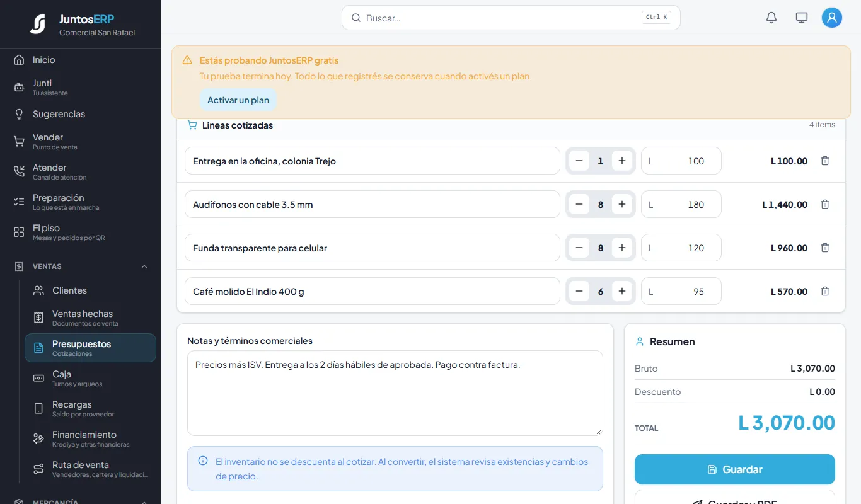Decrease quantity of Entrega en la oficina
This screenshot has width=861, height=504.
[579, 161]
